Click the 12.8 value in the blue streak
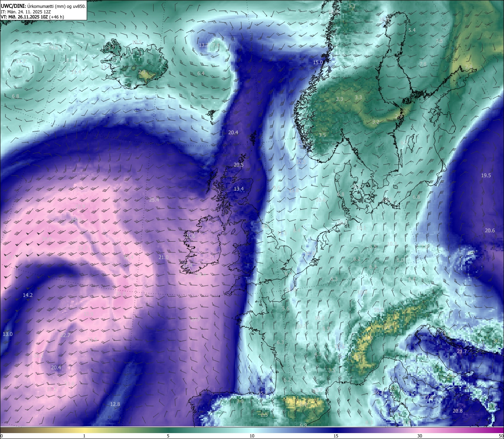This screenshot has width=504, height=439. (x=115, y=404)
